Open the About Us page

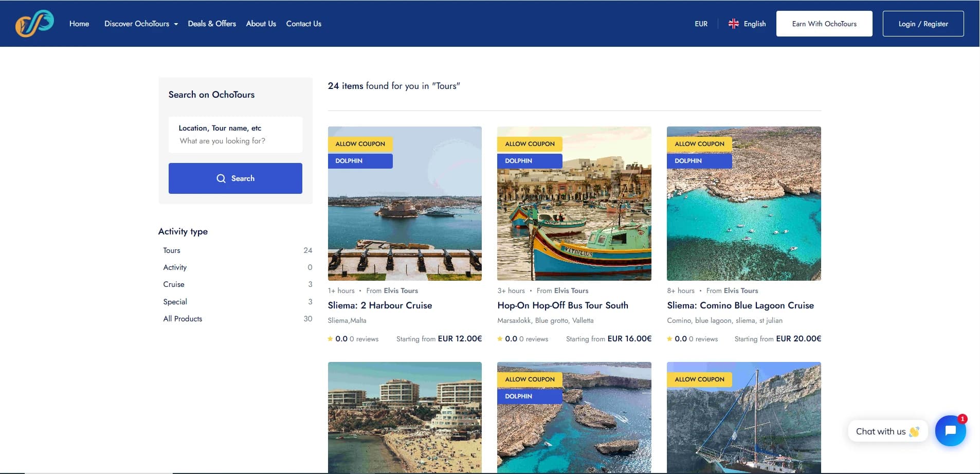pyautogui.click(x=261, y=24)
